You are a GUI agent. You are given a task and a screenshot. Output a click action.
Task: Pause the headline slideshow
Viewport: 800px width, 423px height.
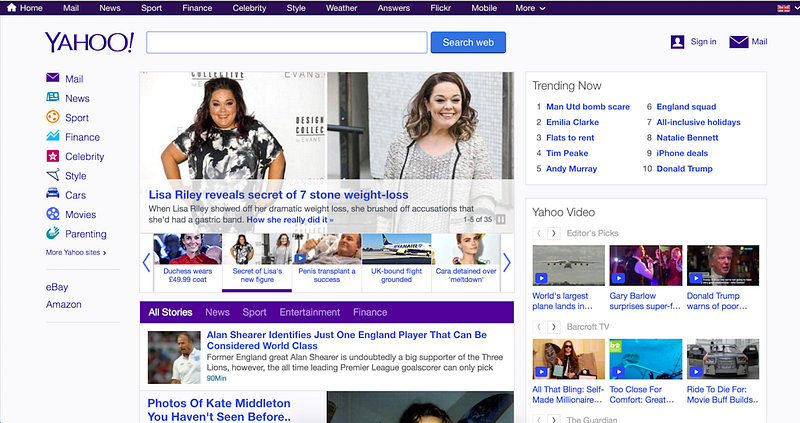[x=501, y=219]
